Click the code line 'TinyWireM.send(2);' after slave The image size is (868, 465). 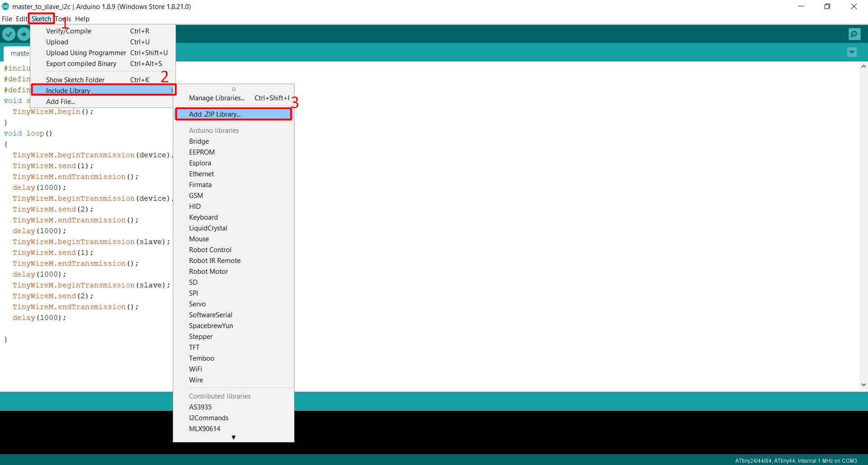click(53, 296)
